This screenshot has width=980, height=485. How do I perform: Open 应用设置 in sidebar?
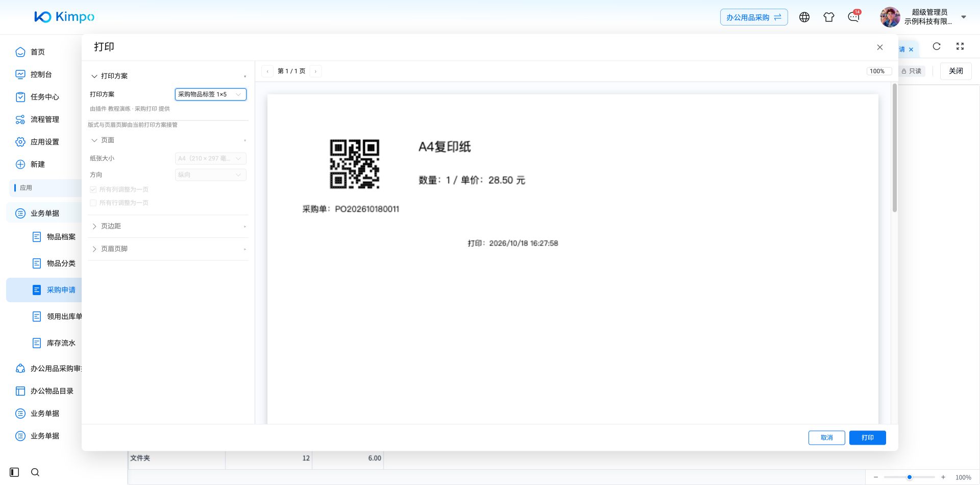tap(44, 142)
